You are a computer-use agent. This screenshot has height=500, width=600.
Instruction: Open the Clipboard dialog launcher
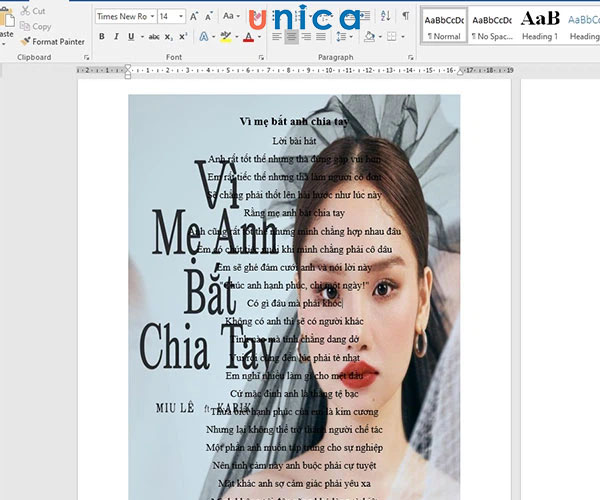(86, 57)
